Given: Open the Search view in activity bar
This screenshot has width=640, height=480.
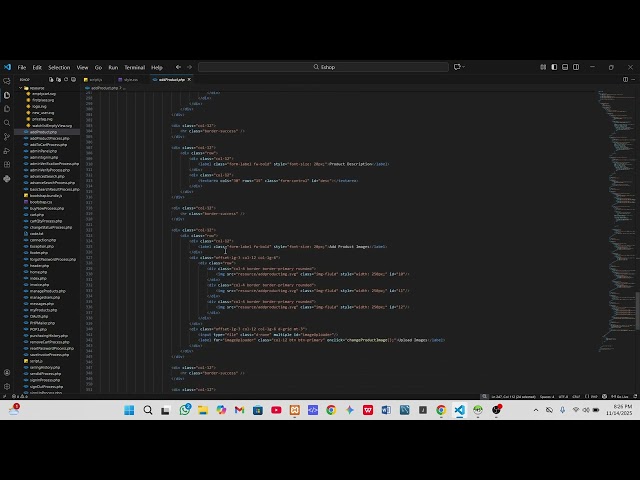Looking at the screenshot, I should click(x=7, y=123).
